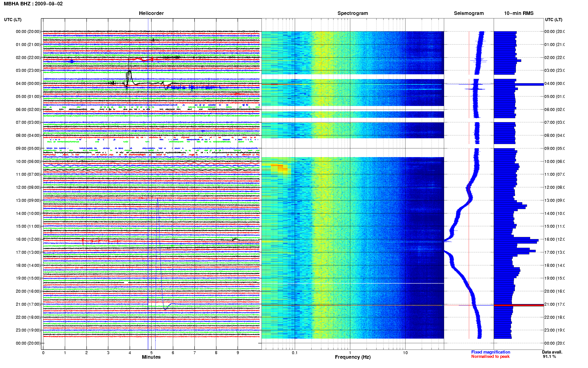Click the left '11:00 (07:00)' time label
The height and width of the screenshot is (368, 588).
pos(28,174)
